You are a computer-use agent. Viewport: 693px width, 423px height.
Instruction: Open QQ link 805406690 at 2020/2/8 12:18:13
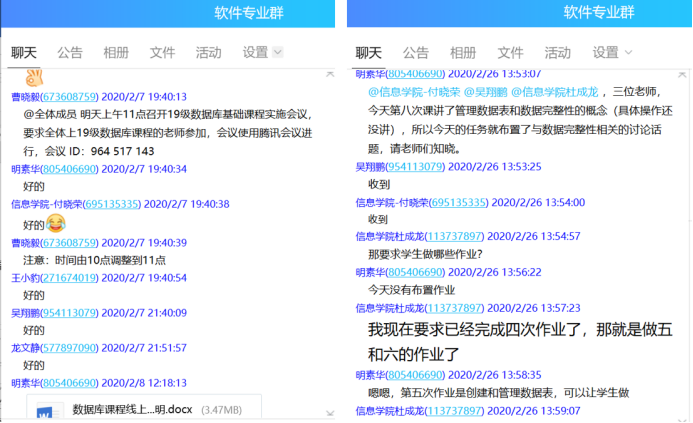[x=69, y=383]
